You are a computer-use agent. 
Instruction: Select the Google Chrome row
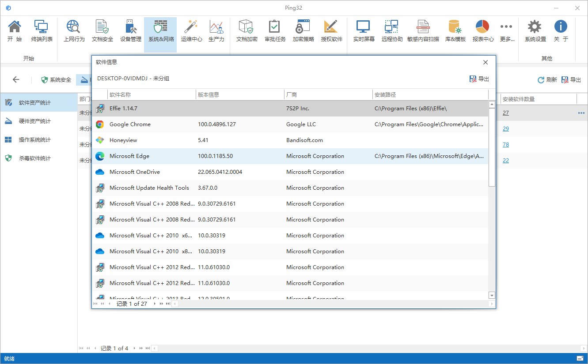(290, 124)
